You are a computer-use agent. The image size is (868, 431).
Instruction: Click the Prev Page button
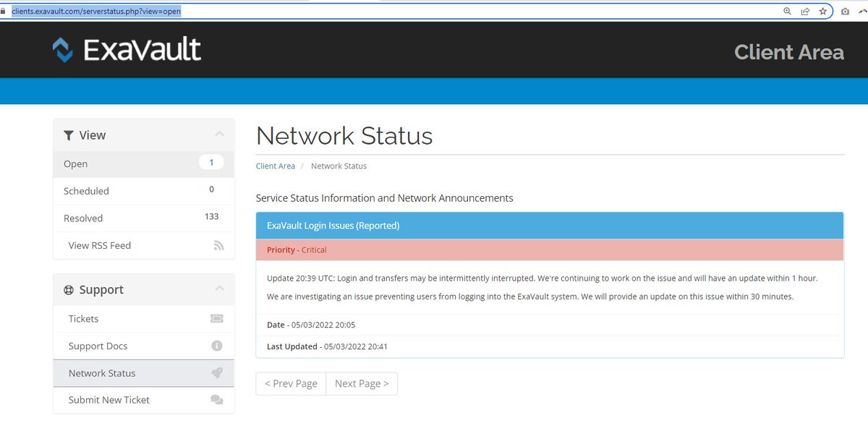291,383
